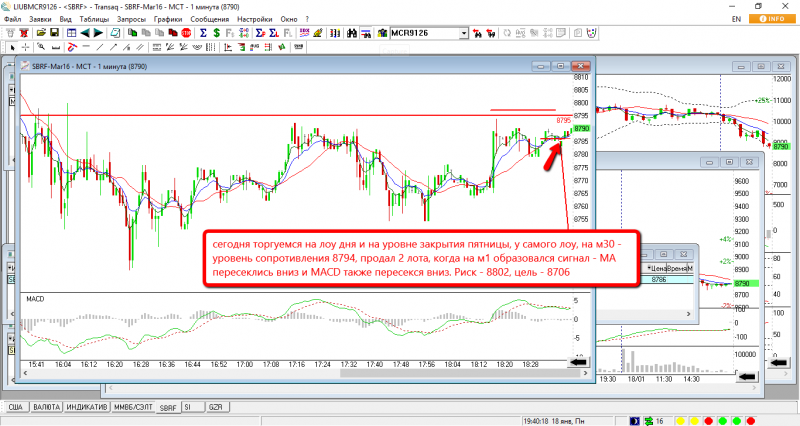
Task: Select the Fibonacci arcs tool
Action: pos(197,47)
